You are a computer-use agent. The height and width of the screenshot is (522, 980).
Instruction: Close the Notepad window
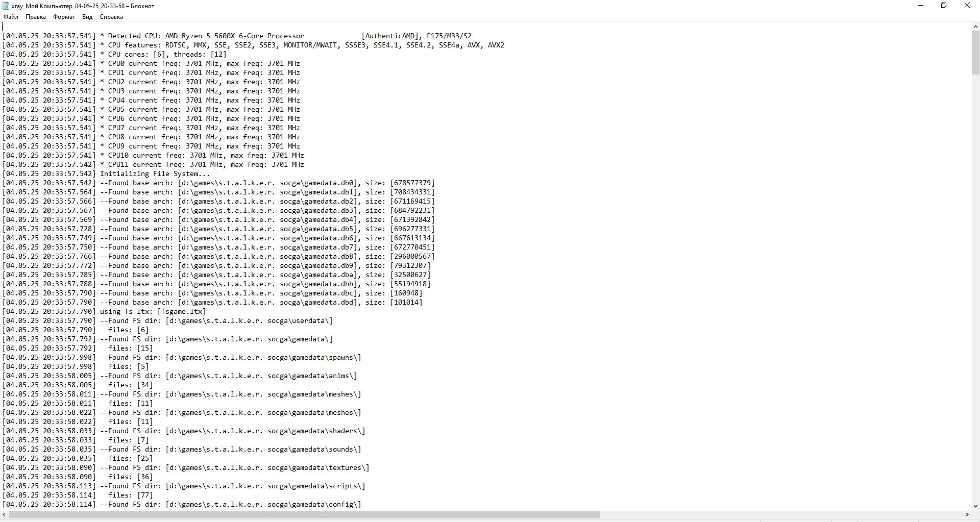point(967,6)
